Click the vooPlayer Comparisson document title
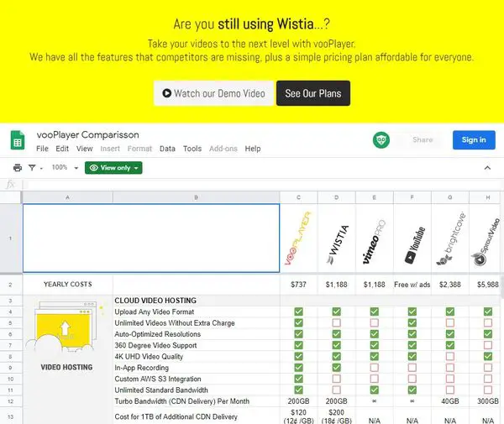This screenshot has height=424, width=504. pos(87,134)
